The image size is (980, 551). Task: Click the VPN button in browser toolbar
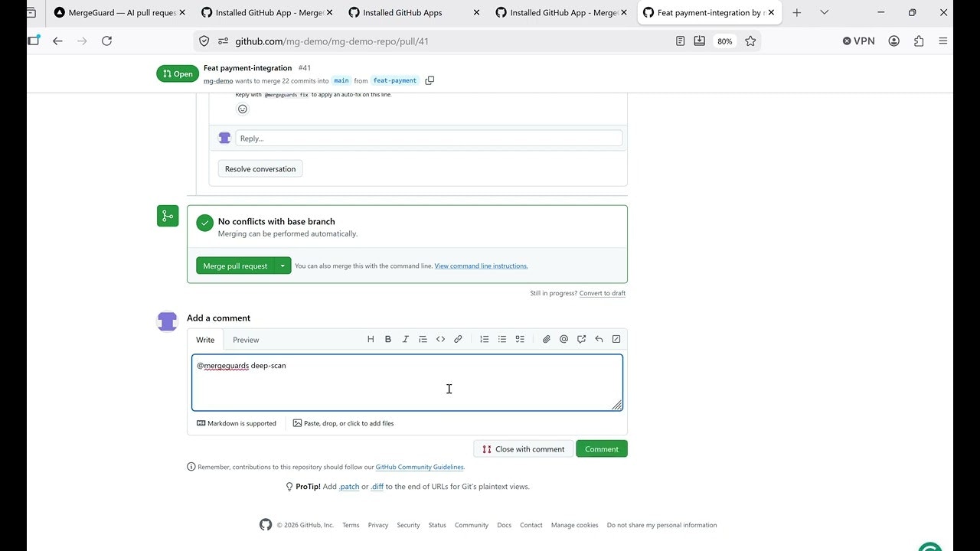click(x=858, y=41)
